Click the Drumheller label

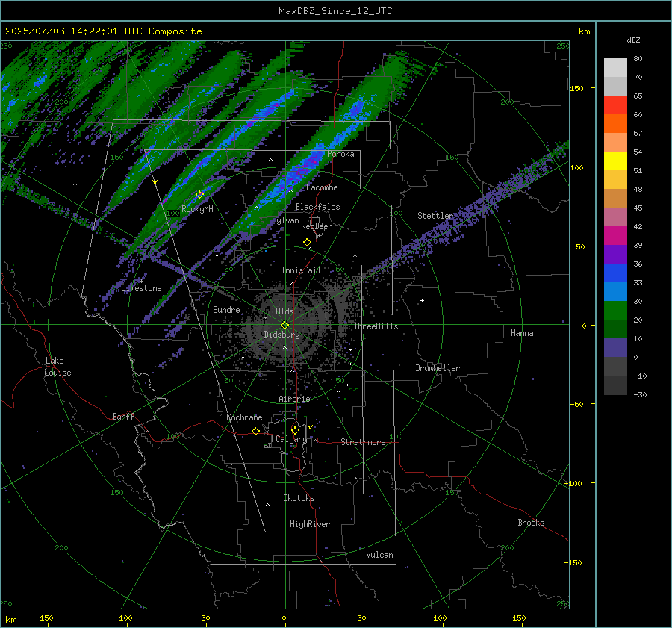(x=438, y=368)
